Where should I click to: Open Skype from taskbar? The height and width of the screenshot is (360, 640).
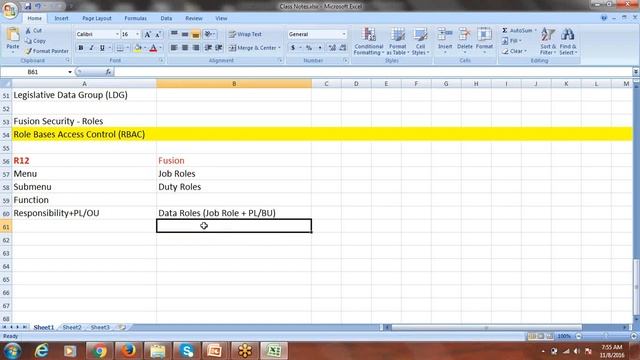pyautogui.click(x=187, y=351)
